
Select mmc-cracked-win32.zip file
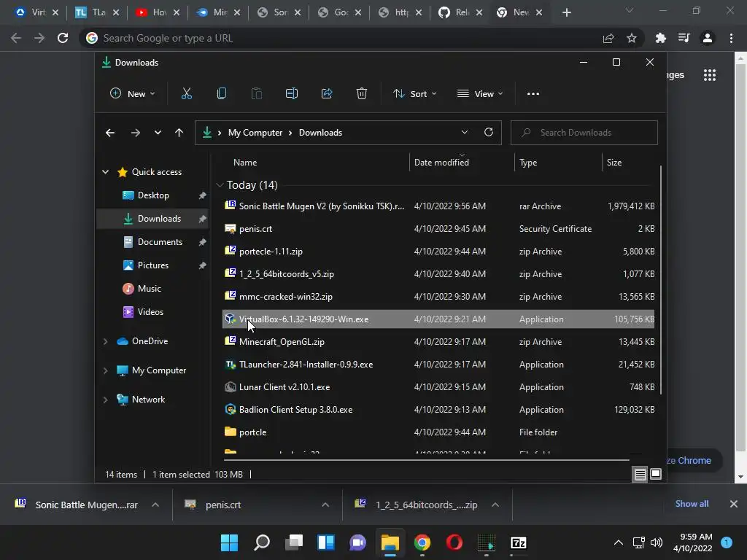click(x=438, y=297)
